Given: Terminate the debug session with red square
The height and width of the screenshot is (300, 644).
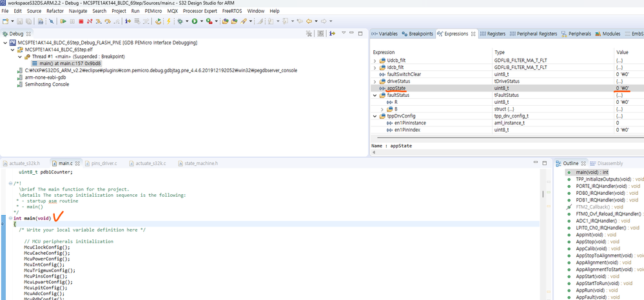Looking at the screenshot, I should (81, 21).
